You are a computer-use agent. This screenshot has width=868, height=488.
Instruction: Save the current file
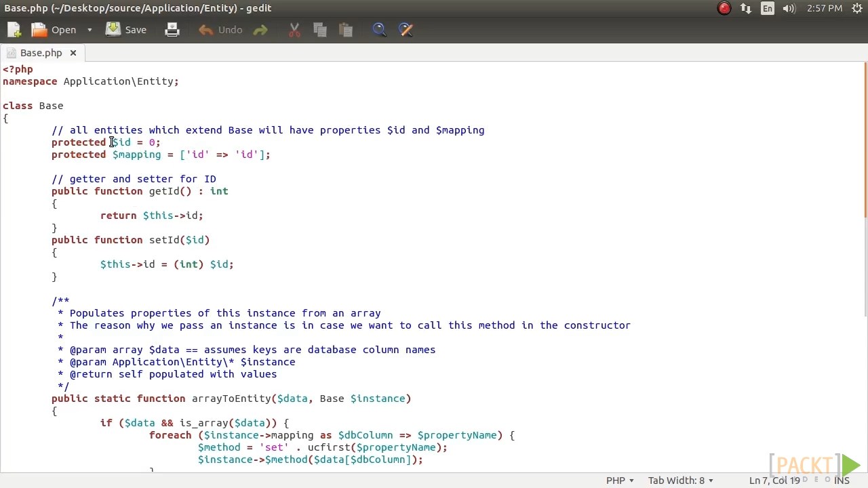(x=126, y=30)
